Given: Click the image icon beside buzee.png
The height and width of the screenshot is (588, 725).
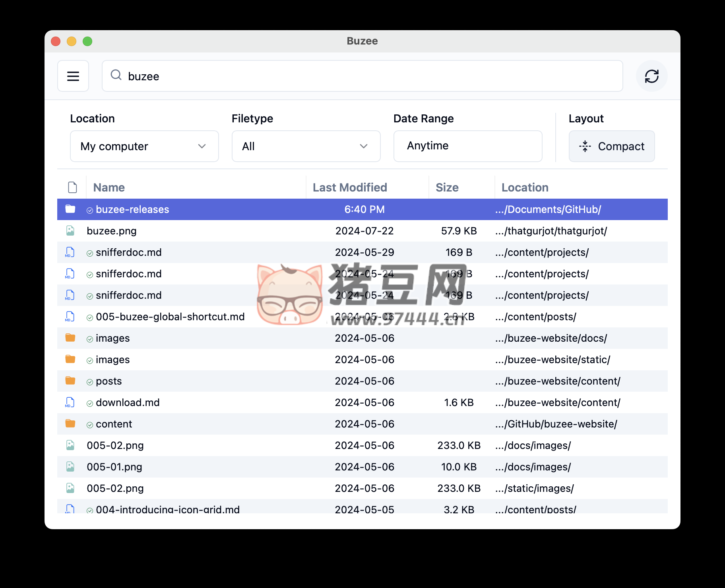Looking at the screenshot, I should (70, 230).
